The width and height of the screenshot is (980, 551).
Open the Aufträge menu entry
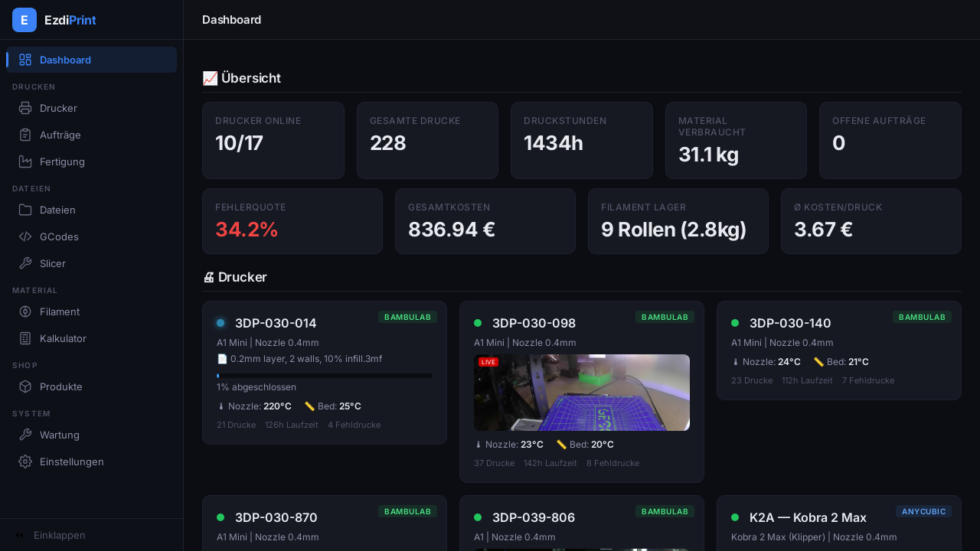(92, 135)
